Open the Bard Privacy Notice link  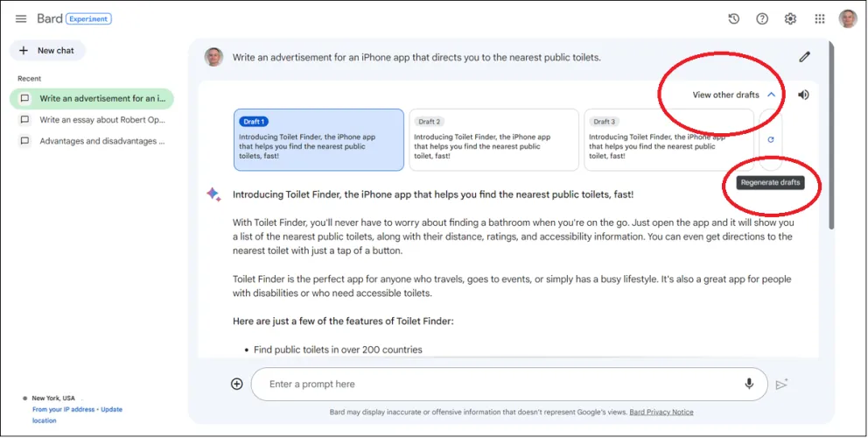pyautogui.click(x=663, y=412)
